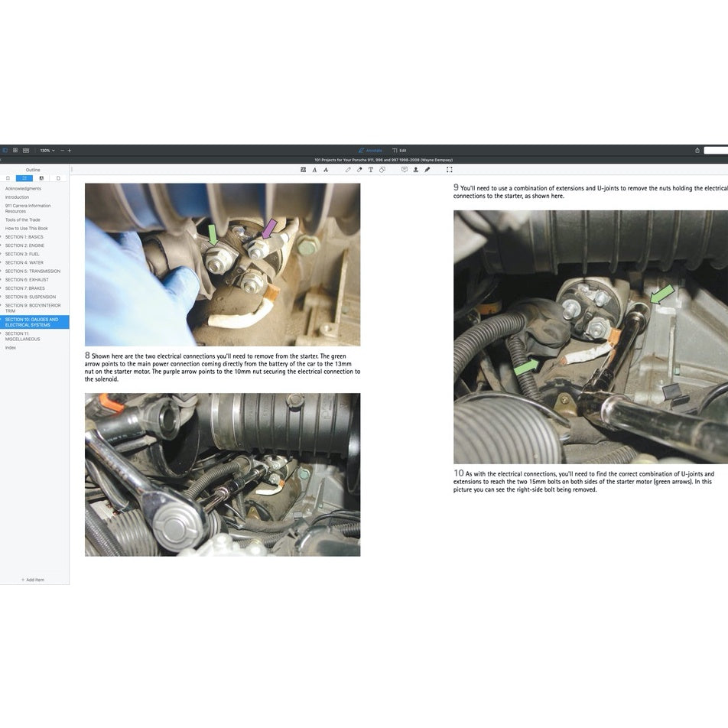Click Add Item at sidebar bottom
Viewport: 728px width, 728px height.
pyautogui.click(x=33, y=580)
